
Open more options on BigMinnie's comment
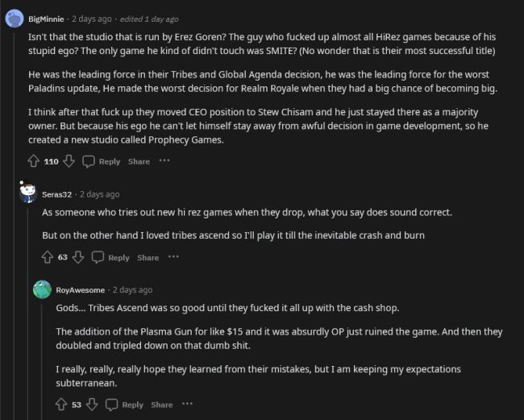(164, 161)
